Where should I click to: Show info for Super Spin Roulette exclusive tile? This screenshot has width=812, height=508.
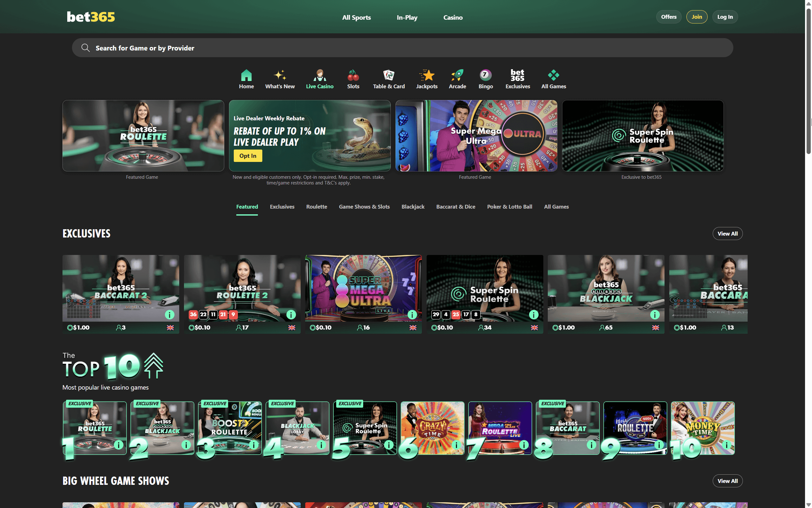(534, 314)
